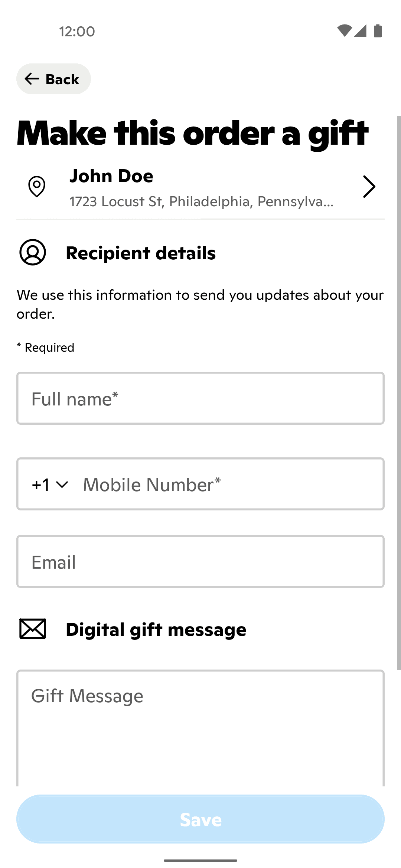
Task: Focus the Full name field
Action: [200, 398]
